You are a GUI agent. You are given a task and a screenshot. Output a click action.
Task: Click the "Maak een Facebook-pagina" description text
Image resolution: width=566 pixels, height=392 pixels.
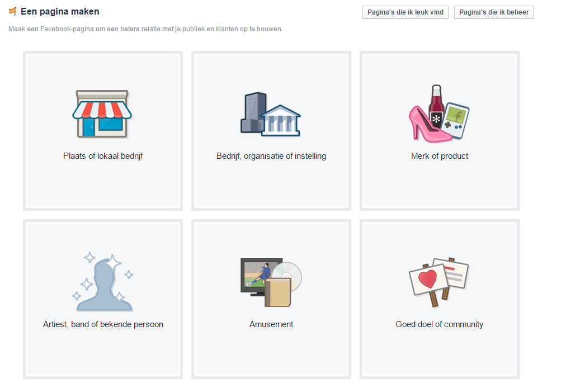coord(145,29)
